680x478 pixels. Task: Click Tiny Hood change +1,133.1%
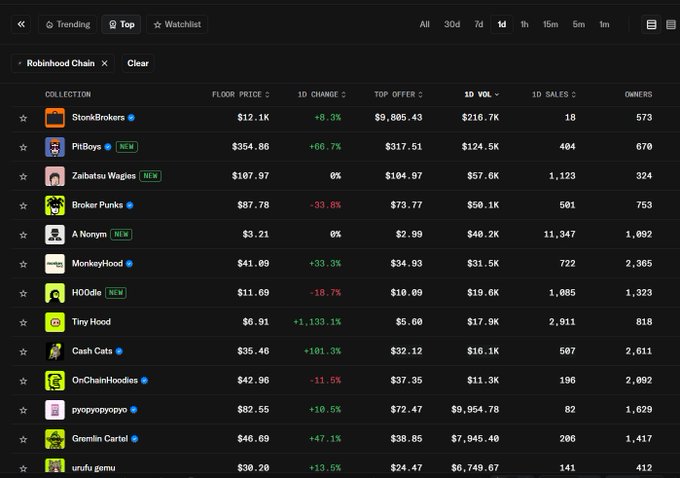(317, 322)
